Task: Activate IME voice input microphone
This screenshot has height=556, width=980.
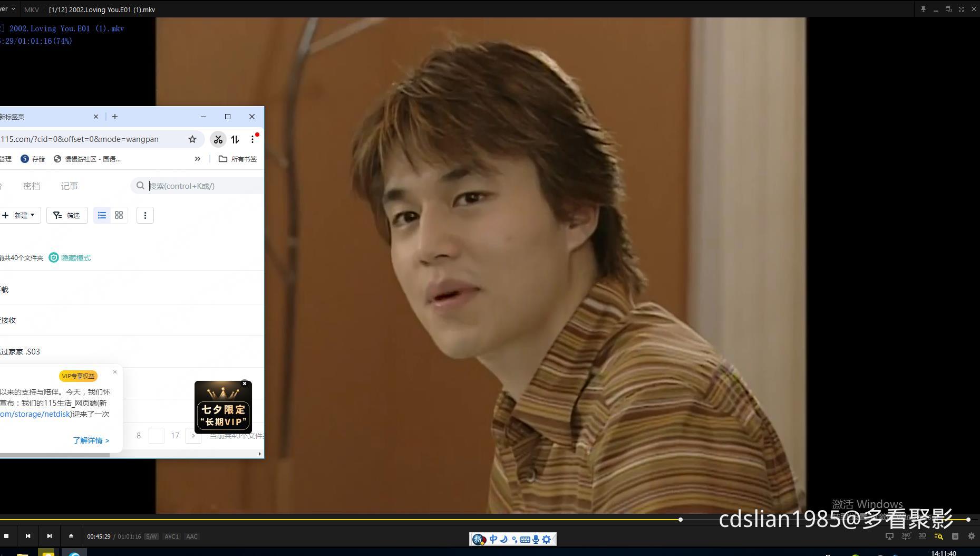Action: tap(536, 539)
